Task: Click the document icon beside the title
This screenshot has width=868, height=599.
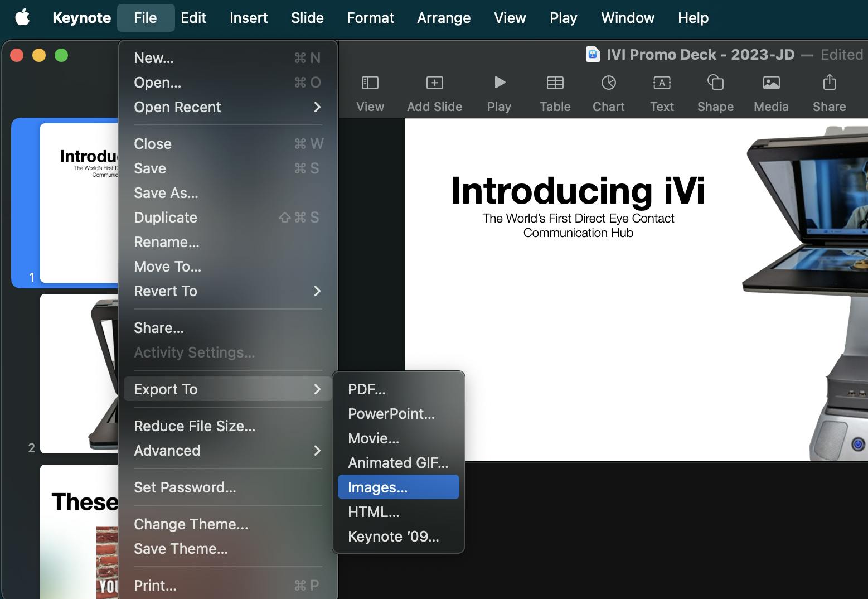Action: 593,54
